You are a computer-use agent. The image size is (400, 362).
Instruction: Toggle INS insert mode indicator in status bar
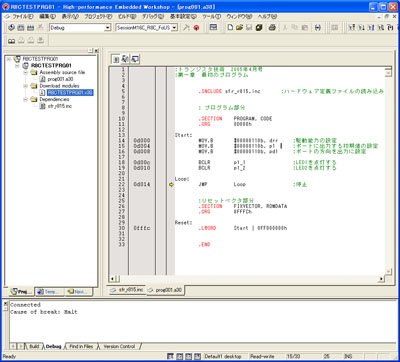[x=348, y=356]
